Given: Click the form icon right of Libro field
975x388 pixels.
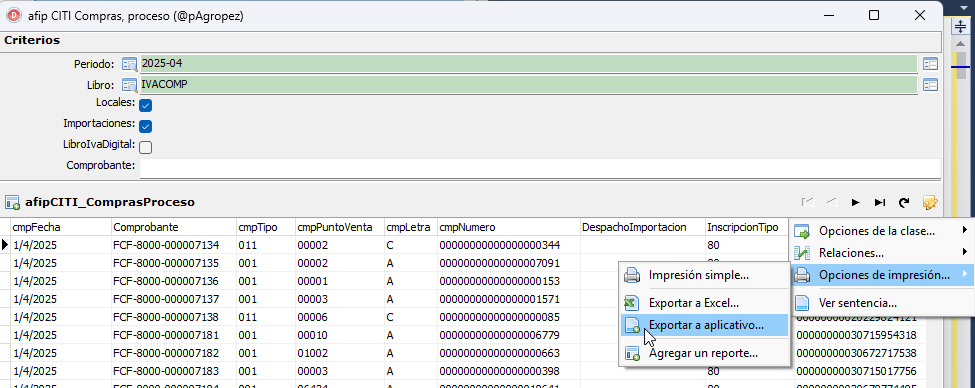Looking at the screenshot, I should [x=930, y=85].
